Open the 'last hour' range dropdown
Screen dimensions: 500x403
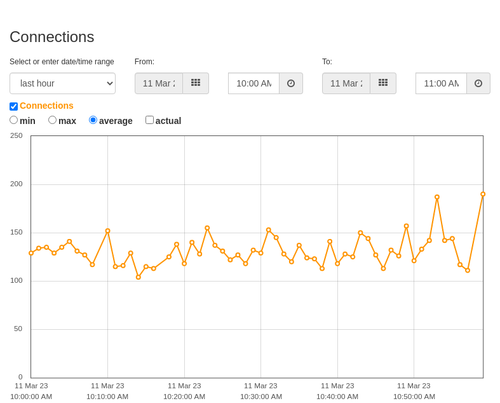63,83
